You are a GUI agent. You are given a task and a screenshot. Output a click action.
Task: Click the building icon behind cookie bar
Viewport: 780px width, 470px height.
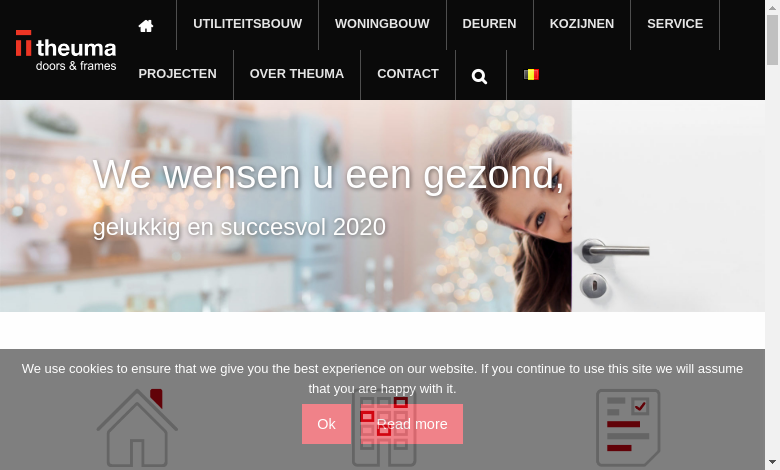[x=384, y=430]
